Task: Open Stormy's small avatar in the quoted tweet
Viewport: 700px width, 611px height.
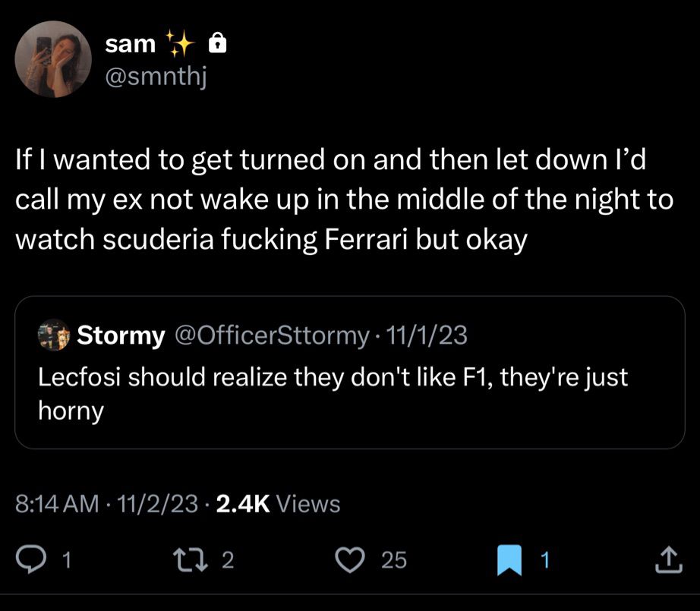Action: 54,335
